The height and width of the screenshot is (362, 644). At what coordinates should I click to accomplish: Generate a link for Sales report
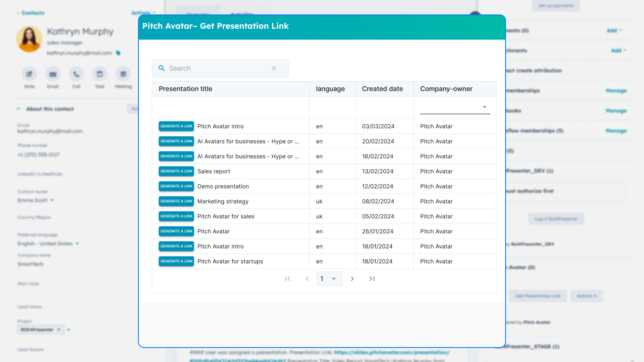click(176, 171)
